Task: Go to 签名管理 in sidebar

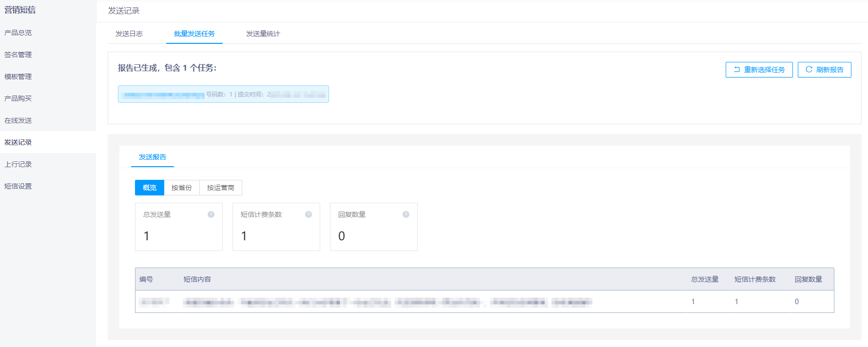Action: click(x=18, y=55)
